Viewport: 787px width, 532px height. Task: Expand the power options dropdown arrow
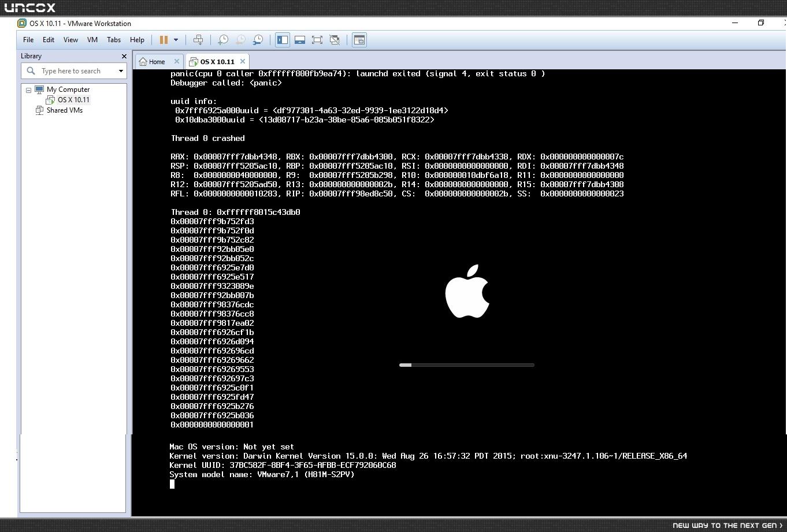tap(176, 40)
